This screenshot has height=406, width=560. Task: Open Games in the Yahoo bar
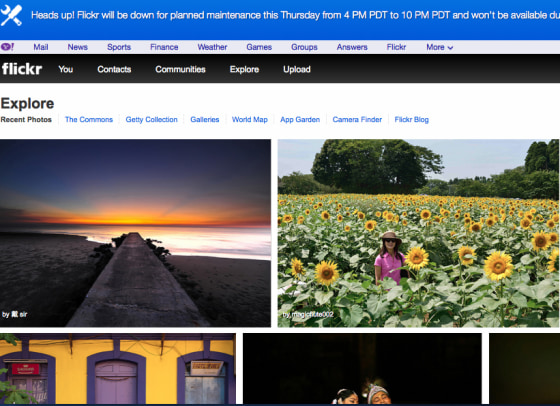tap(259, 47)
